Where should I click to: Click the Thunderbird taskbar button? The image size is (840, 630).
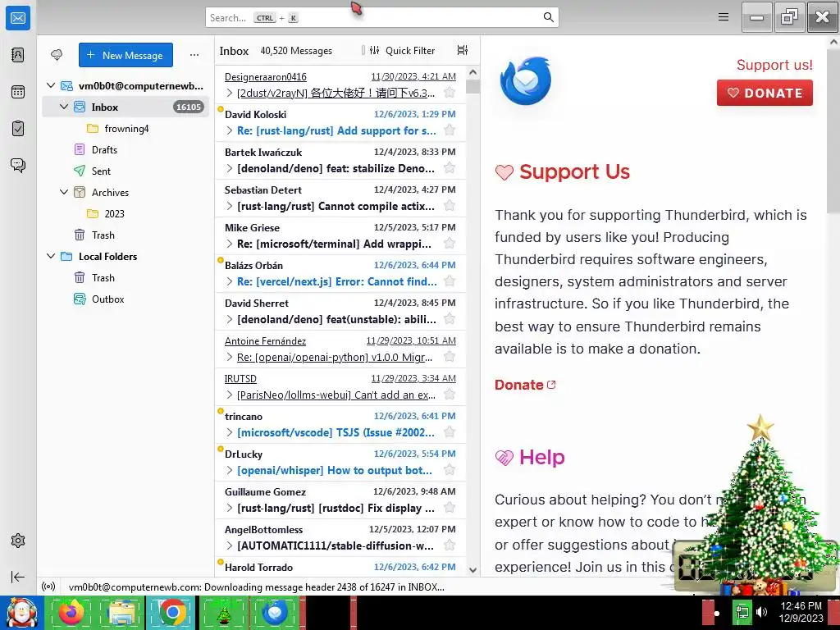click(276, 612)
